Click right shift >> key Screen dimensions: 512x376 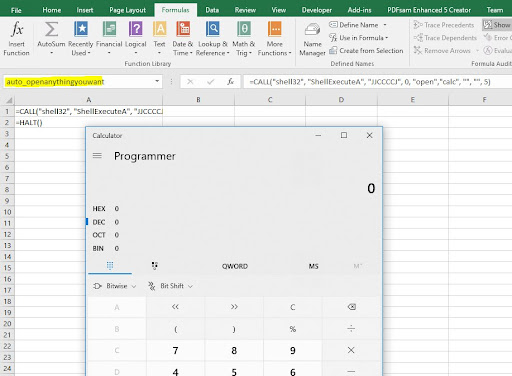tap(234, 307)
